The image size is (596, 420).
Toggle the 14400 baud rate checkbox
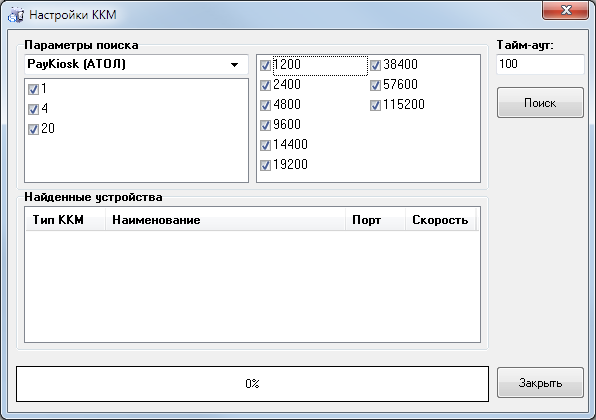[x=265, y=145]
